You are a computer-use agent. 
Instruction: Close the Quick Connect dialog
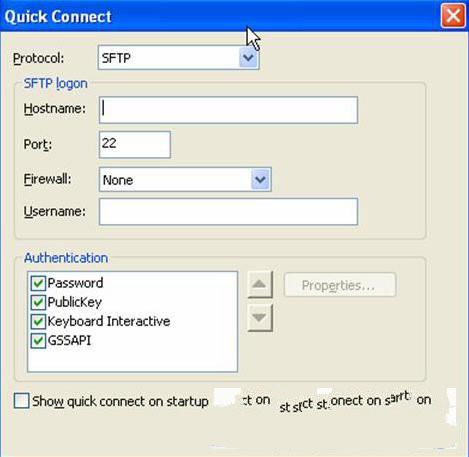[453, 15]
